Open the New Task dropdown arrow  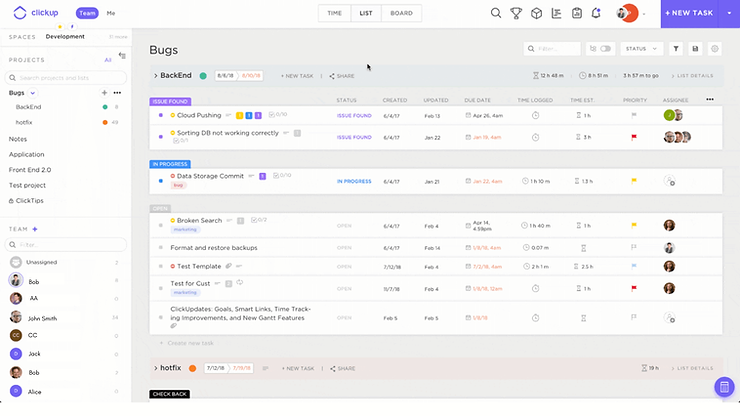[729, 13]
